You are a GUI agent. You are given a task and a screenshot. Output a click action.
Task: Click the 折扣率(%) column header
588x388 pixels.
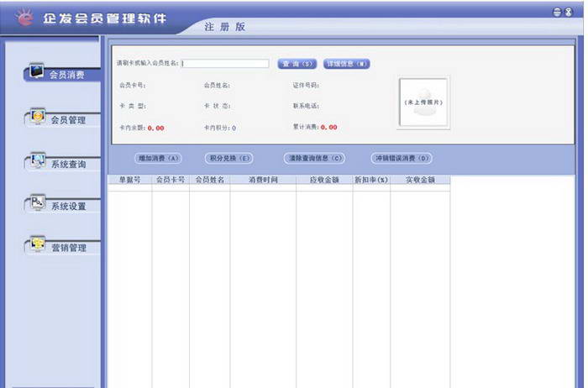coord(371,180)
